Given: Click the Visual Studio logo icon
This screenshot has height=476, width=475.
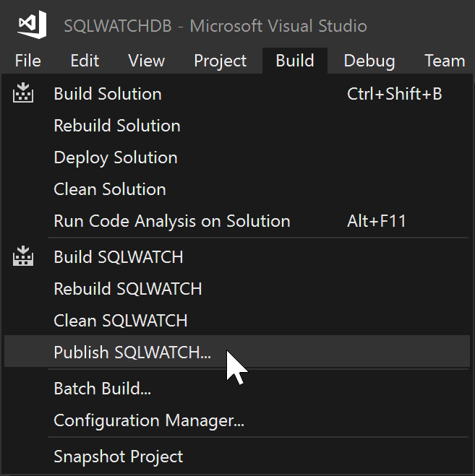Looking at the screenshot, I should coord(32,25).
